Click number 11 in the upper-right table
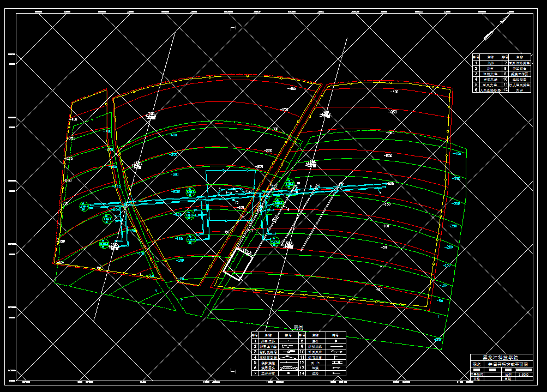Viewport: 547px width, 392px height. pyautogui.click(x=505, y=85)
